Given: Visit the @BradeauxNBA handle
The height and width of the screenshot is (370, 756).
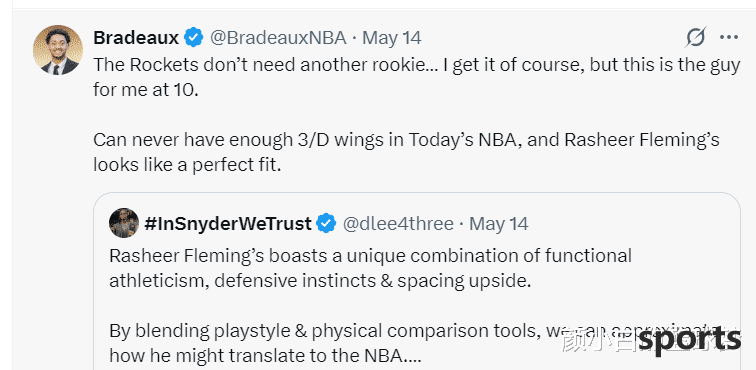Looking at the screenshot, I should pyautogui.click(x=278, y=38).
